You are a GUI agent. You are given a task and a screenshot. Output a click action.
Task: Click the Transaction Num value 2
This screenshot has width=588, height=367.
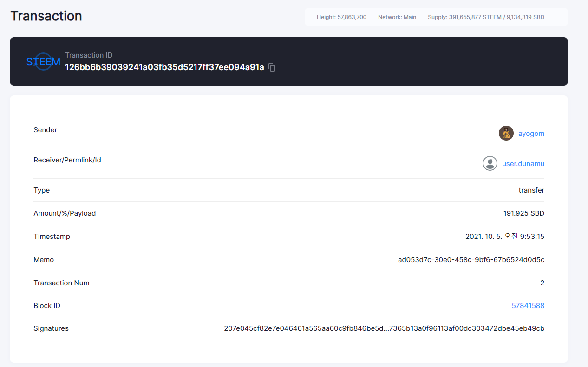click(x=542, y=283)
